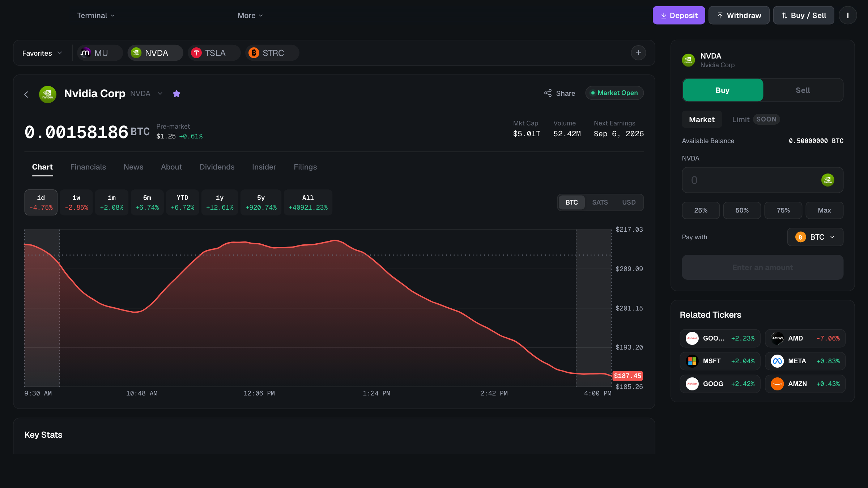The height and width of the screenshot is (488, 868).
Task: Set amount to 50% of balance
Action: pos(742,210)
